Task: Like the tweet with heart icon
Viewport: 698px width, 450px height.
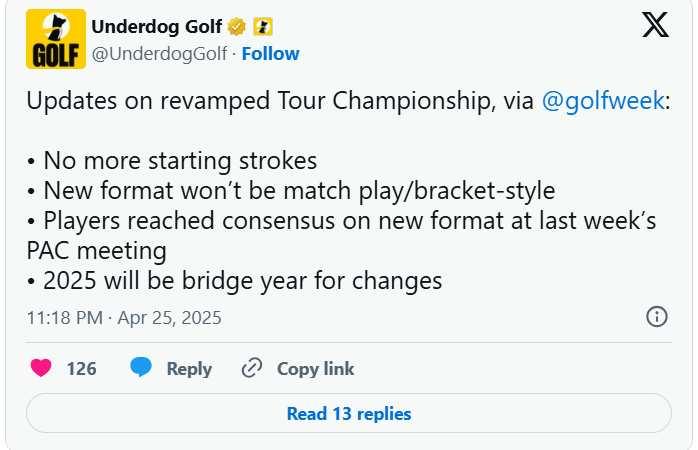Action: tap(41, 368)
